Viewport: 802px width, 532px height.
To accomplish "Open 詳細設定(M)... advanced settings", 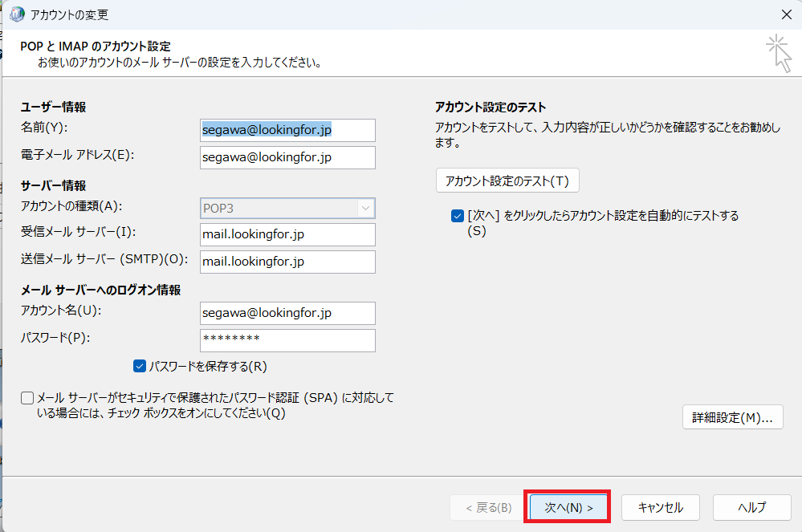I will click(x=732, y=417).
